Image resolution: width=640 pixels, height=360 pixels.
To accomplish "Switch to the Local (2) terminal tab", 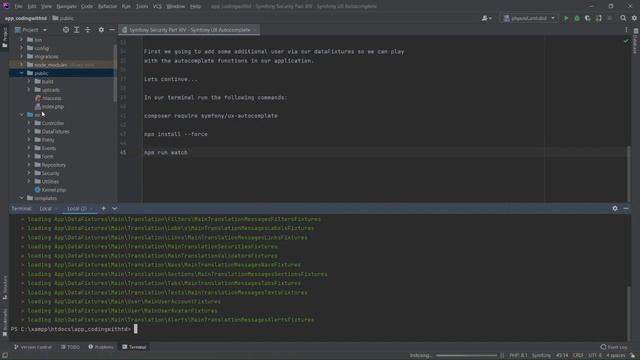I will click(x=77, y=209).
